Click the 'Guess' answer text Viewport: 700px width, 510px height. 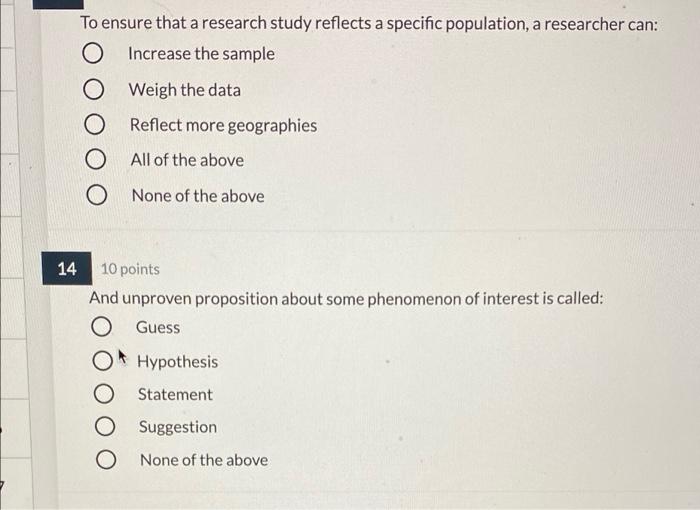click(158, 328)
